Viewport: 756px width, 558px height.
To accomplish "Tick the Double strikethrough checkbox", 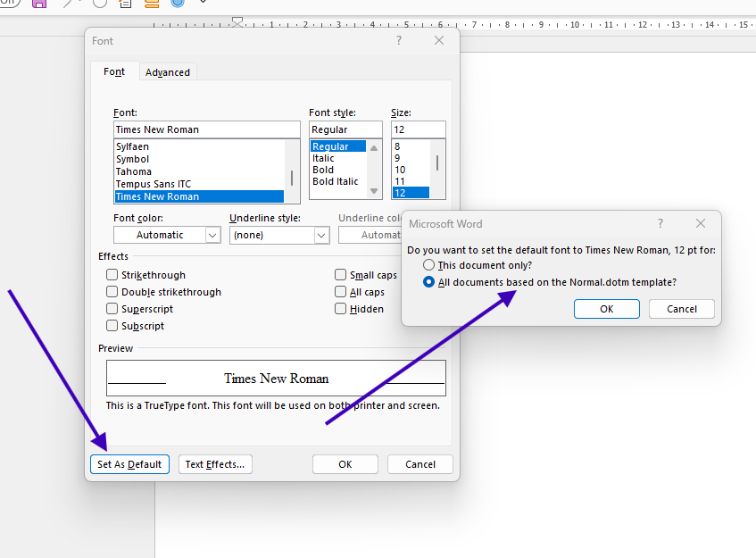I will 112,292.
